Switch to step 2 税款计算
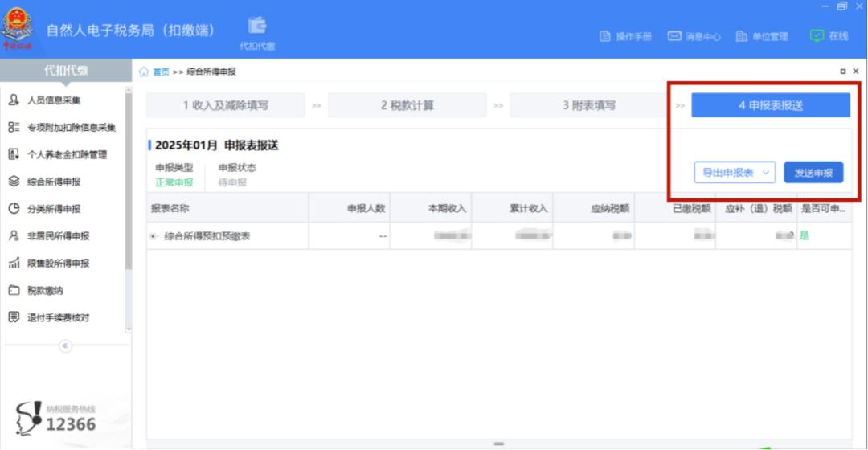The height and width of the screenshot is (450, 868). [x=407, y=105]
